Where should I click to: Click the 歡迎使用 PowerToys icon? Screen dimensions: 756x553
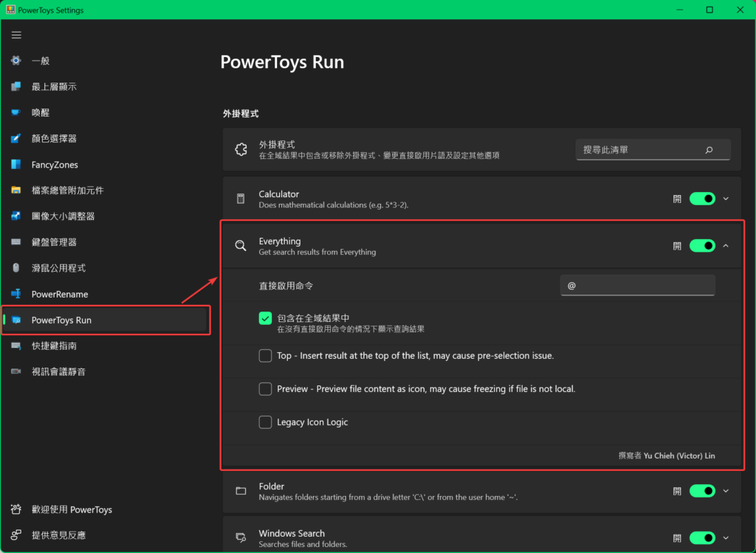[16, 509]
